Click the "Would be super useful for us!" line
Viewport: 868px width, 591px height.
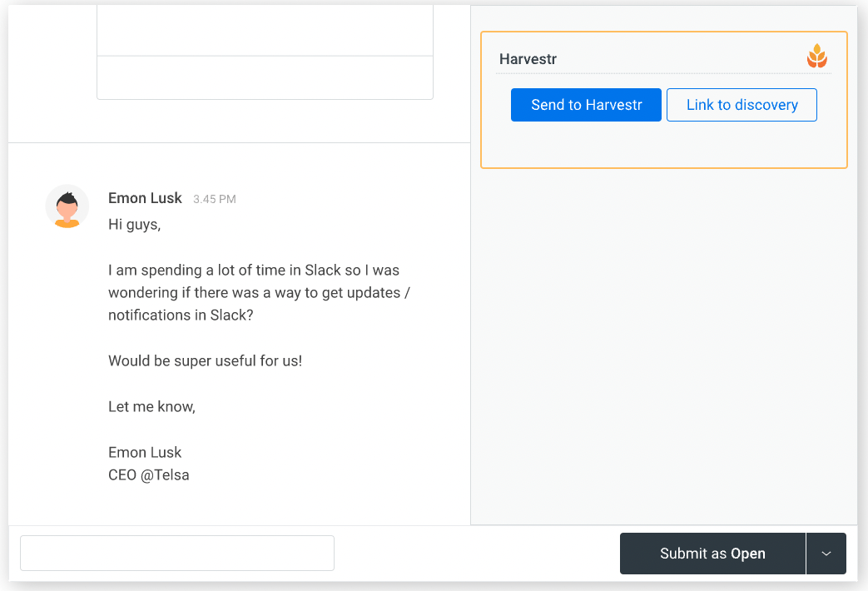coord(205,361)
